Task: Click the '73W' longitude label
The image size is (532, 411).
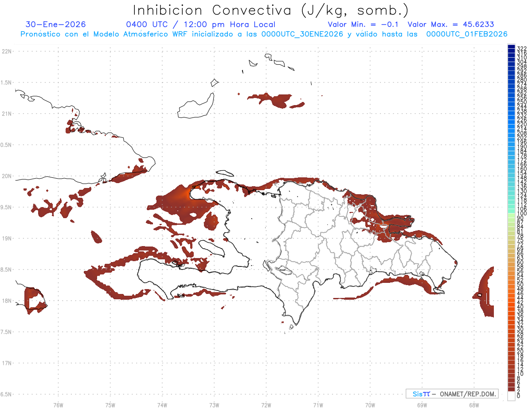Action: pos(214,404)
